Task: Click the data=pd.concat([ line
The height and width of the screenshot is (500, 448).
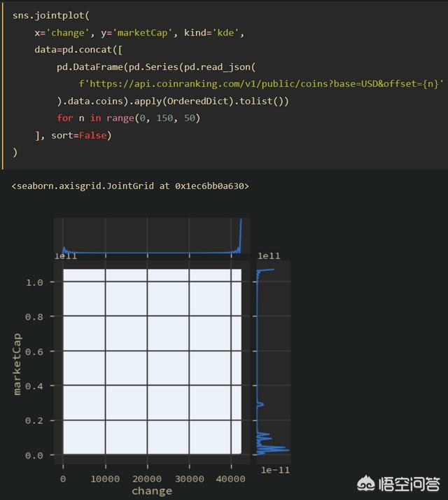Action: (78, 50)
